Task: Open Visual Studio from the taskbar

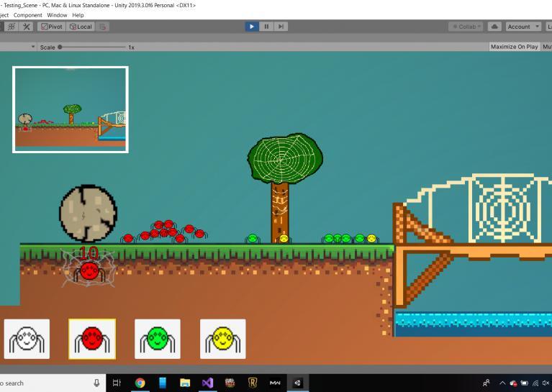Action: 207,383
